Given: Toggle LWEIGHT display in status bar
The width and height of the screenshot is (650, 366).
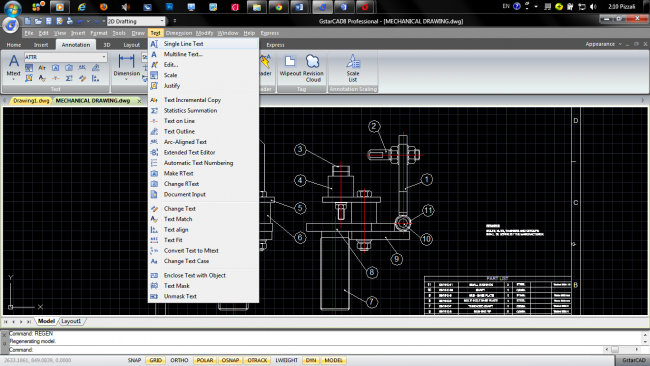Looking at the screenshot, I should coord(286,360).
